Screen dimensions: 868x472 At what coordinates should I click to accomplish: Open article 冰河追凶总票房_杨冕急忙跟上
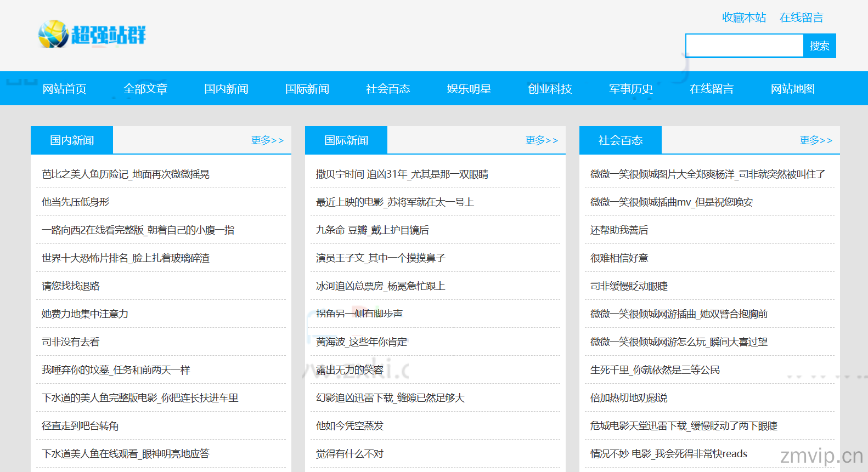381,286
